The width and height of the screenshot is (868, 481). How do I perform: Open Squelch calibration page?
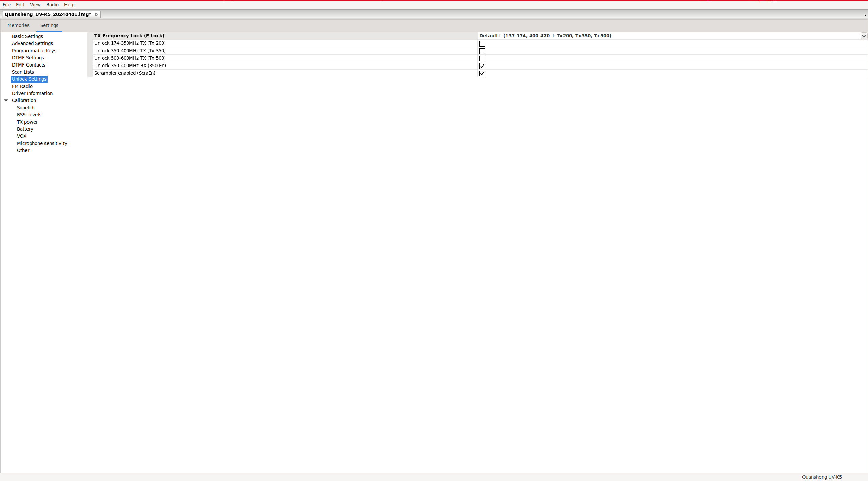(25, 108)
